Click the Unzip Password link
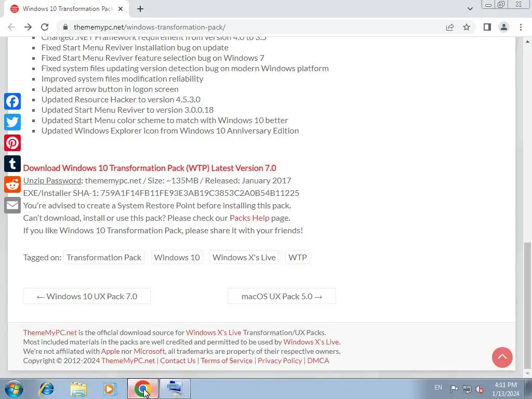This screenshot has width=532, height=399. pos(52,180)
